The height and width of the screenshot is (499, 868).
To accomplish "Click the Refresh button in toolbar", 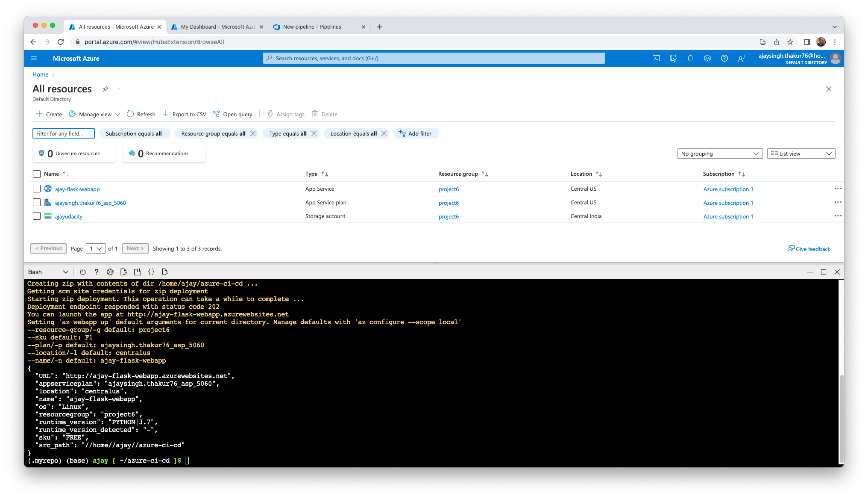I will coord(141,114).
